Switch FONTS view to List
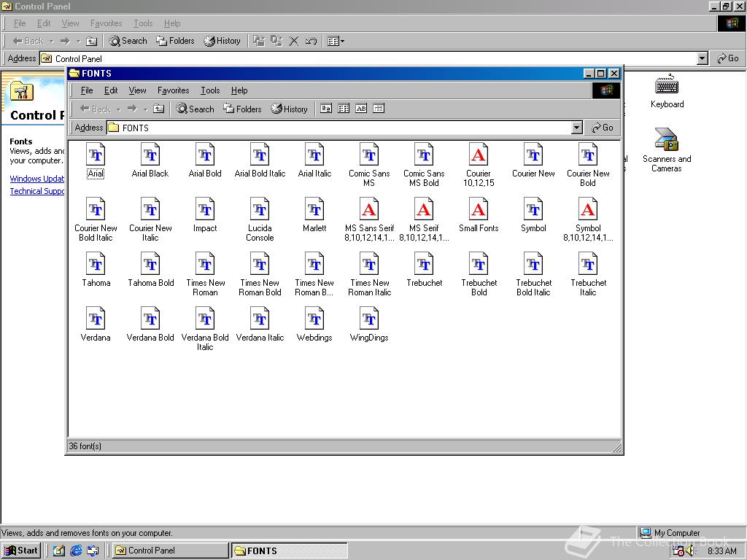The height and width of the screenshot is (560, 747). pyautogui.click(x=344, y=109)
